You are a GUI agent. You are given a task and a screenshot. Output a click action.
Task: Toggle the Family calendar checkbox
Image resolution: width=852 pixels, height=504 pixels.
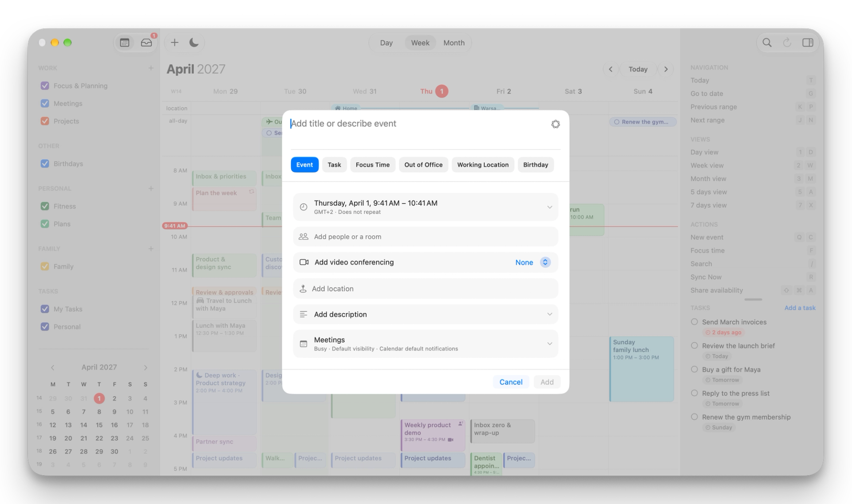pyautogui.click(x=45, y=267)
